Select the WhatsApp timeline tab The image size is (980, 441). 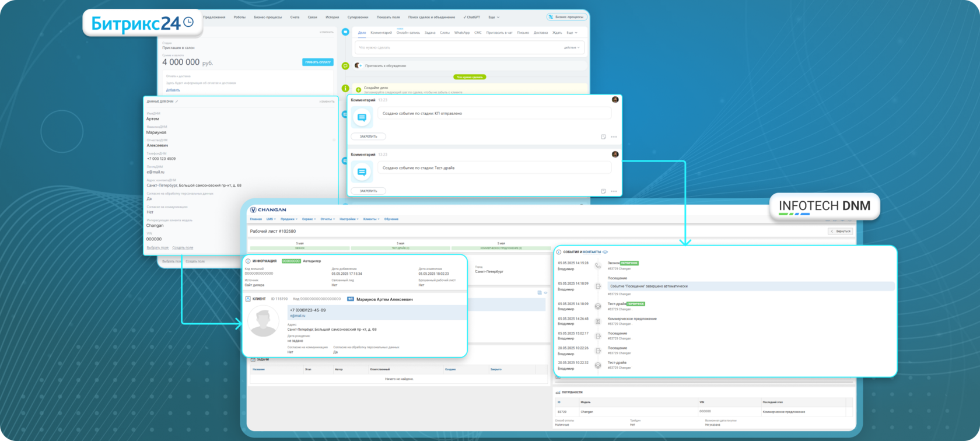coord(462,33)
